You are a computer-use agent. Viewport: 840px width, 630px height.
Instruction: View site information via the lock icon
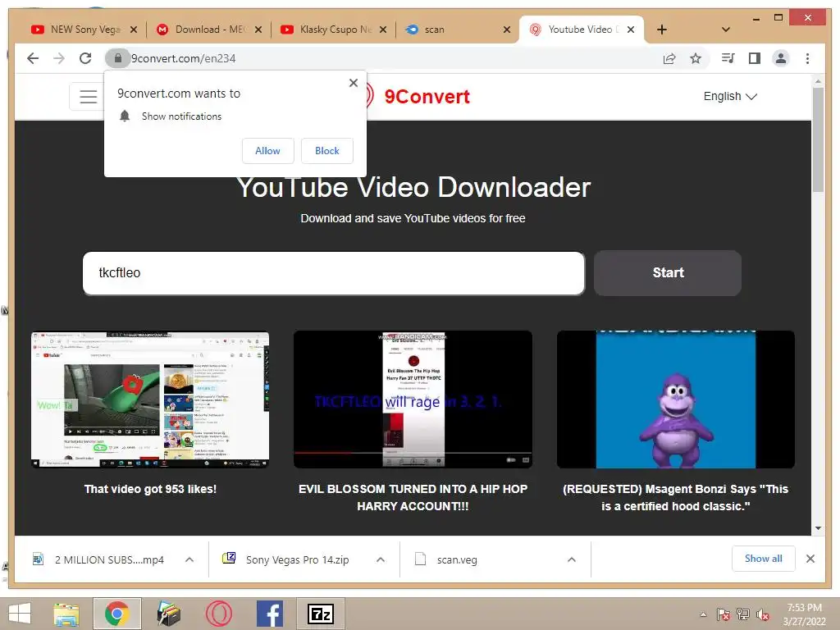click(118, 58)
